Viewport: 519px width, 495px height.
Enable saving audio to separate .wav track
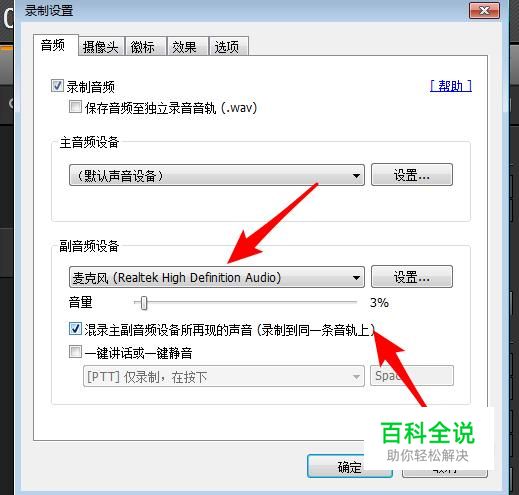tap(75, 107)
